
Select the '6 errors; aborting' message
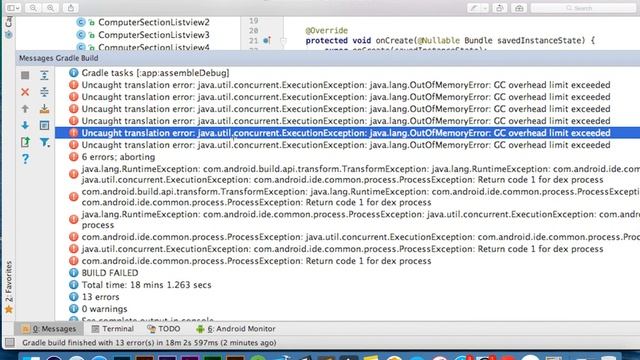(x=118, y=157)
